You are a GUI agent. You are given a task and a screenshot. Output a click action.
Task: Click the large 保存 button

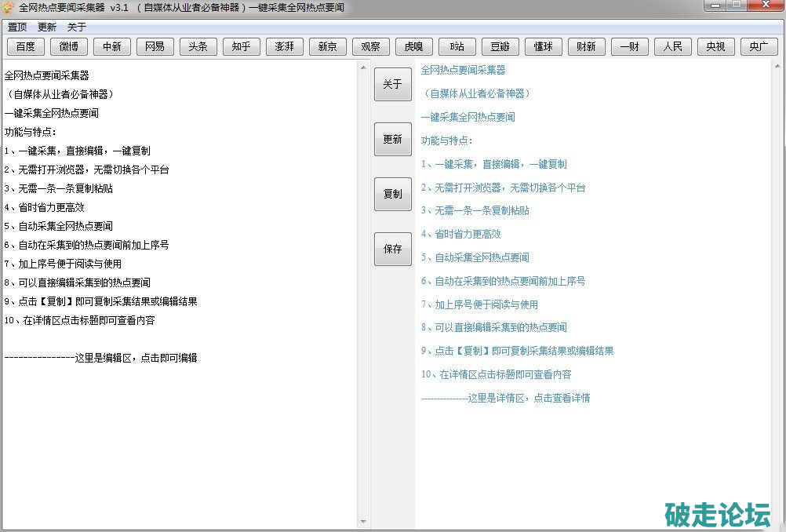pos(392,249)
